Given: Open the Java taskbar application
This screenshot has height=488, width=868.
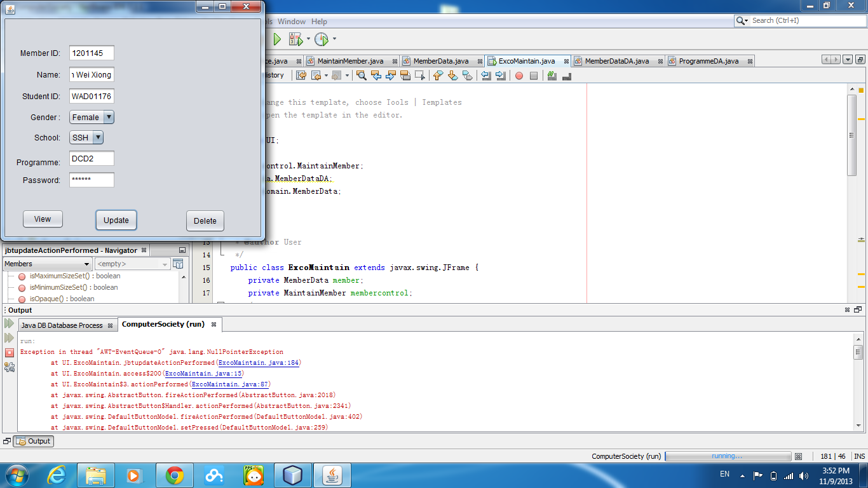Looking at the screenshot, I should [331, 475].
